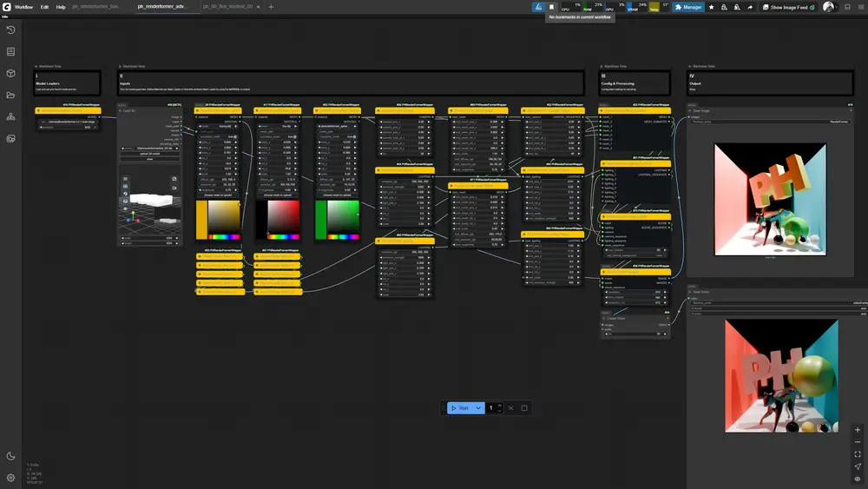
Task: Open the workflows folder sidebar icon
Action: [x=10, y=96]
